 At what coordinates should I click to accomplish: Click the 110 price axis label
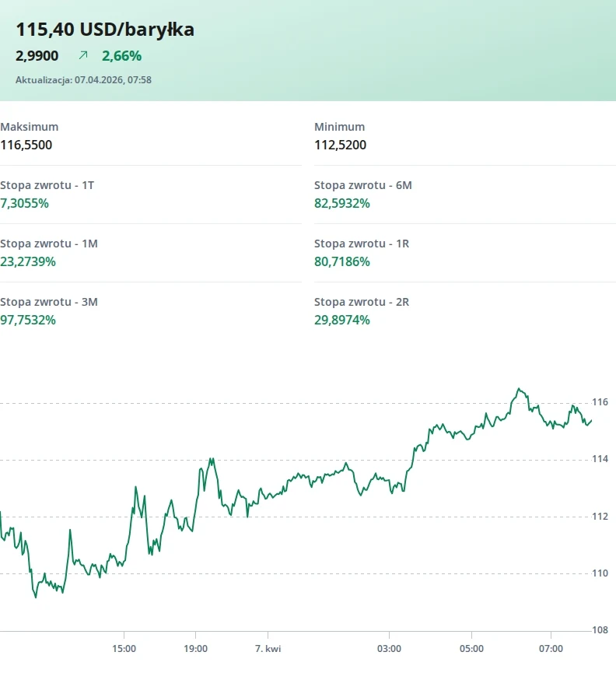[x=600, y=573]
